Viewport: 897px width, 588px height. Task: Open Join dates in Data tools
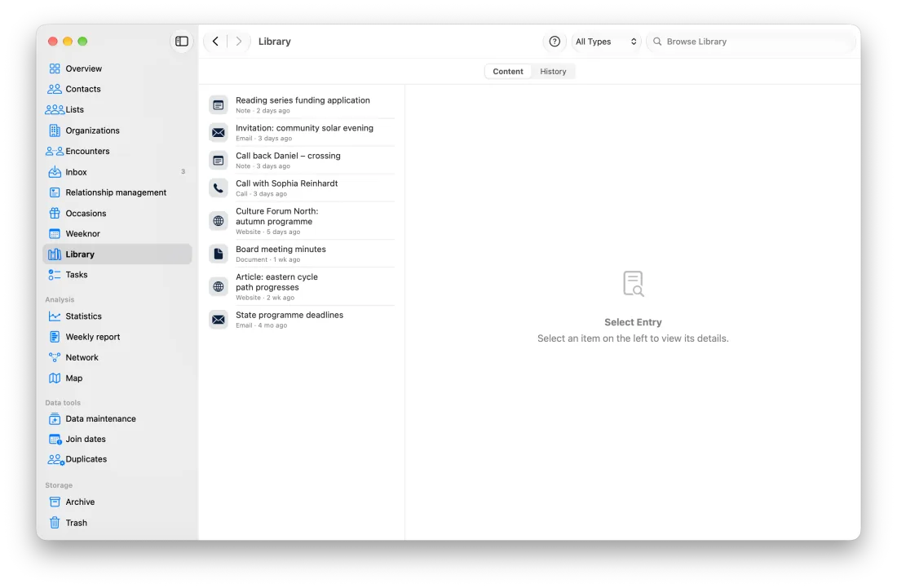117,439
